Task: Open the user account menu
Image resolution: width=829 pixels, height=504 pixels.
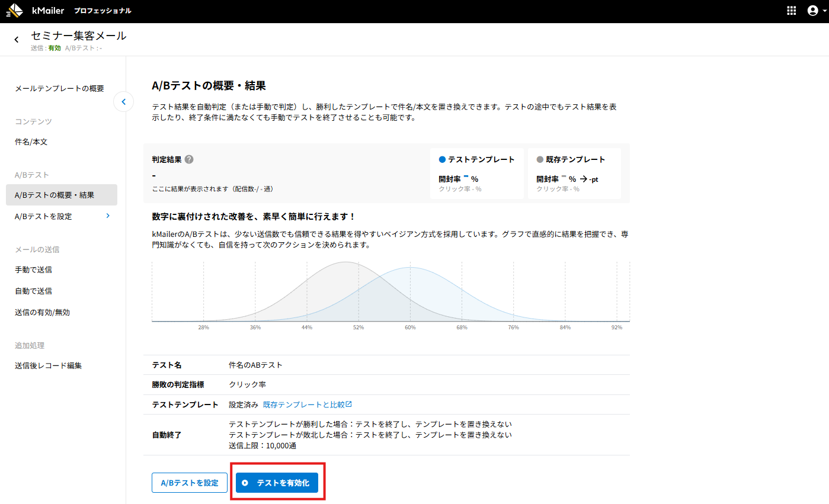Action: coord(813,11)
